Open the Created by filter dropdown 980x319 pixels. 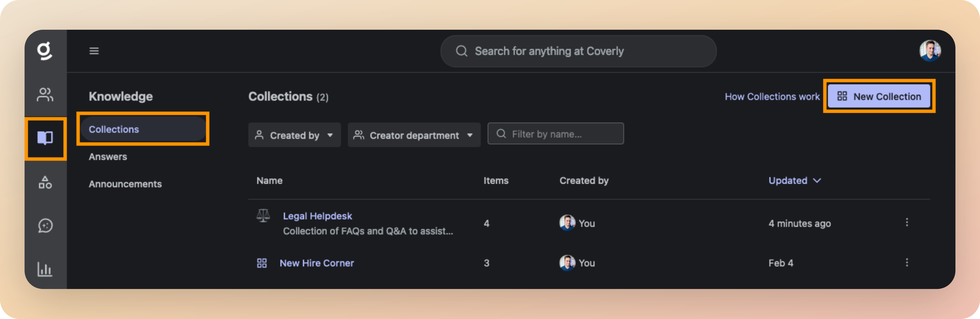294,135
